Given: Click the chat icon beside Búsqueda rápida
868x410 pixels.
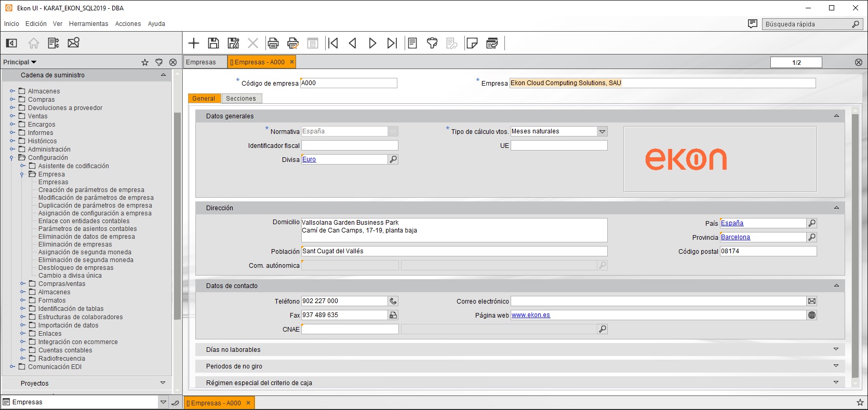Looking at the screenshot, I should point(752,24).
